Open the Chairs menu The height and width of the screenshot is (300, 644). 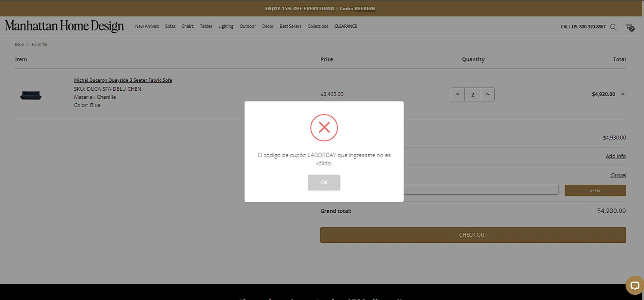pos(188,26)
